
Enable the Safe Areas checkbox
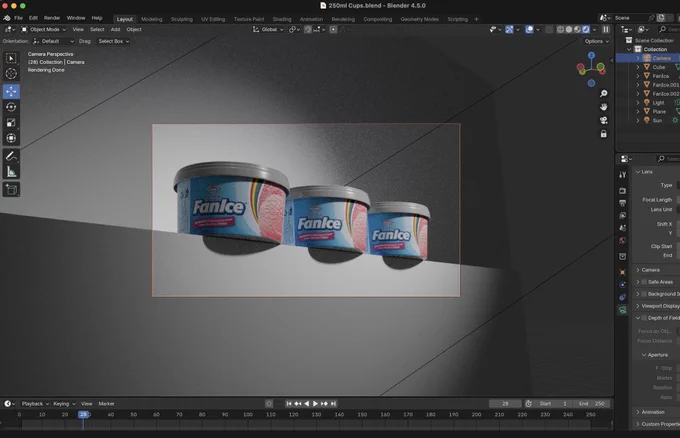[644, 282]
